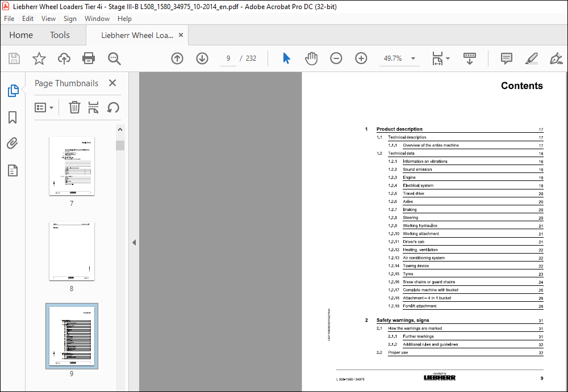Open fit page options dropdown arrow
Screen dimensions: 568x392
coord(448,58)
